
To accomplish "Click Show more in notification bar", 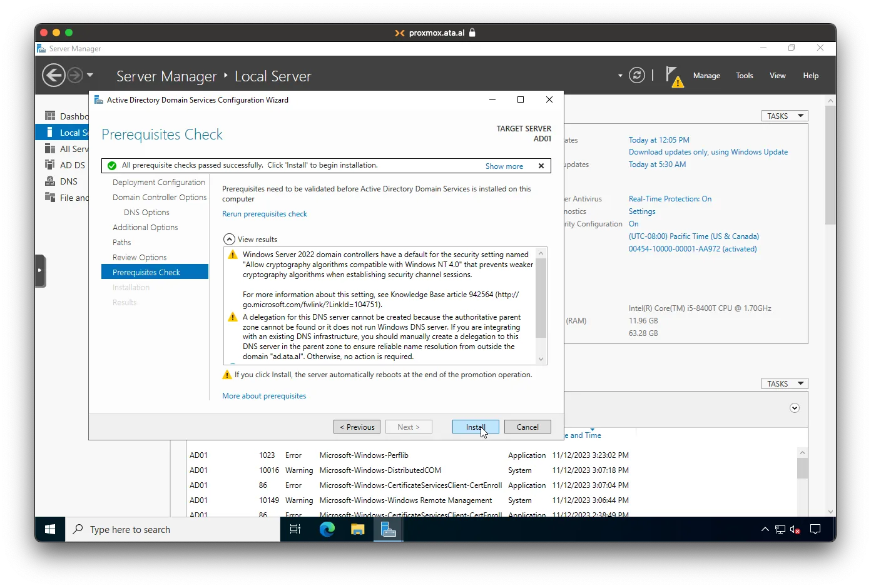I will [504, 166].
